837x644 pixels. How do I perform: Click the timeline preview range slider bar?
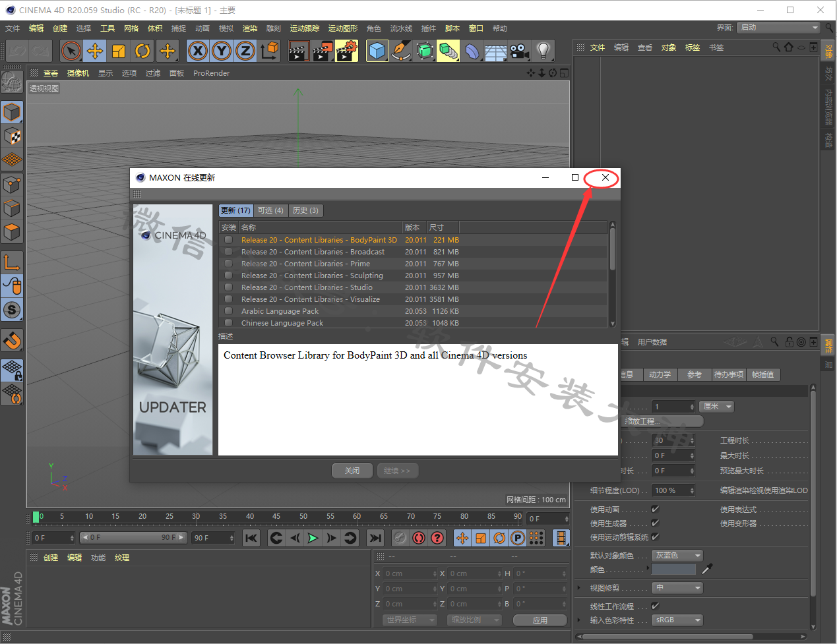pos(133,538)
